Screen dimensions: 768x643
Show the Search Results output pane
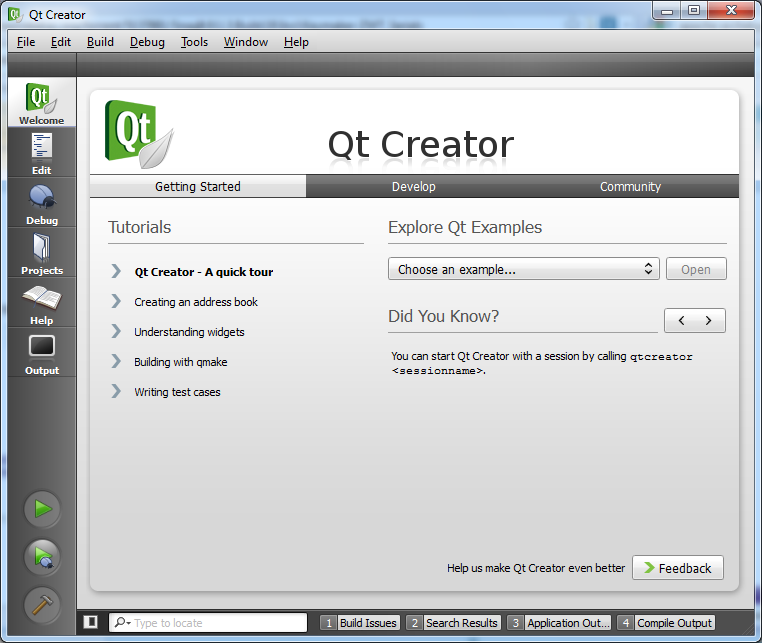click(454, 622)
